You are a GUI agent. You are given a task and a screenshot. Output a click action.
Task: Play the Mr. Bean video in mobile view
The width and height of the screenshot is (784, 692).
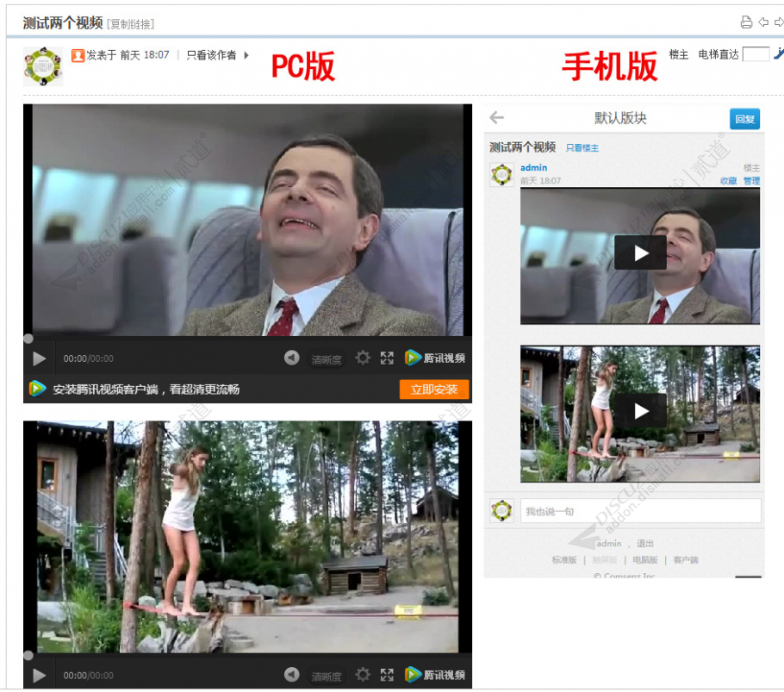click(x=640, y=253)
